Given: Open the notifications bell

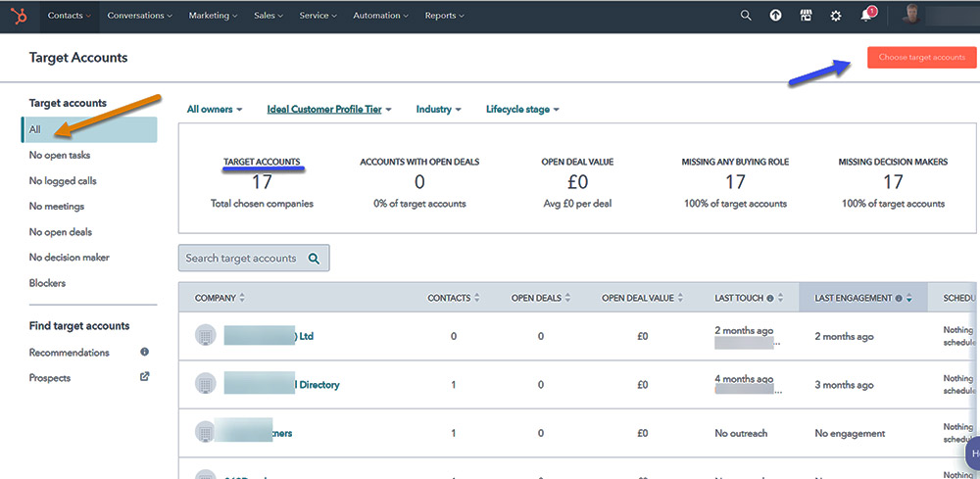Looking at the screenshot, I should coord(866,16).
